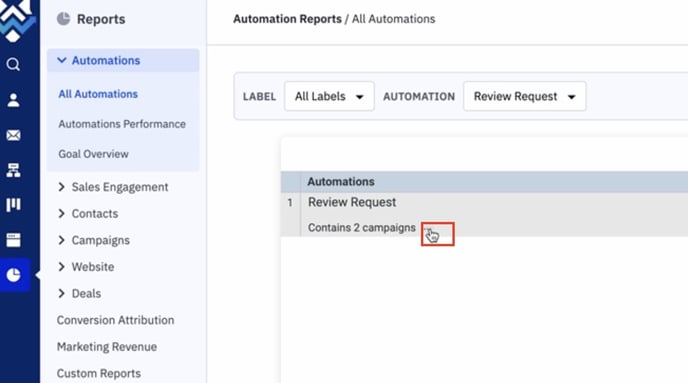This screenshot has height=383, width=688.
Task: Click the Reports heading text
Action: (x=101, y=19)
